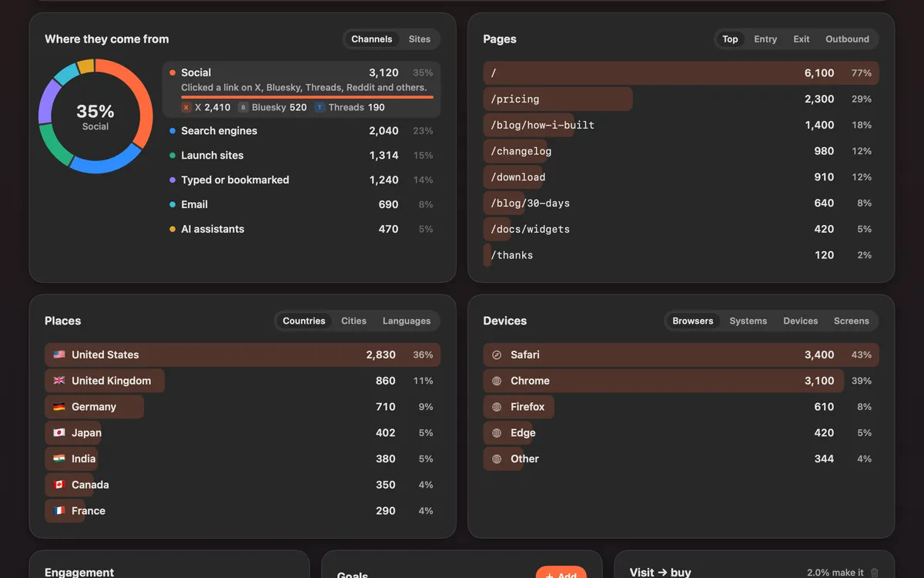
Task: Select the Browsers tab
Action: click(x=693, y=321)
